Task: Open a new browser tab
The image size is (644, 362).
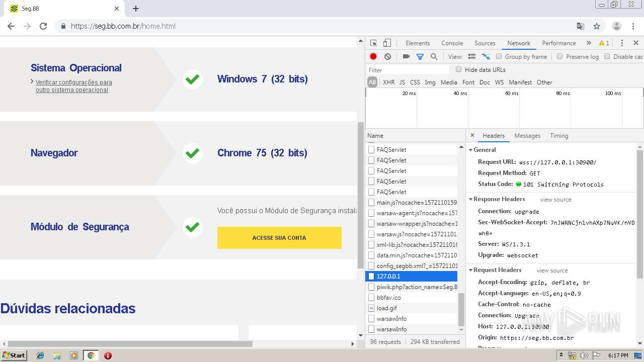Action: click(x=136, y=9)
